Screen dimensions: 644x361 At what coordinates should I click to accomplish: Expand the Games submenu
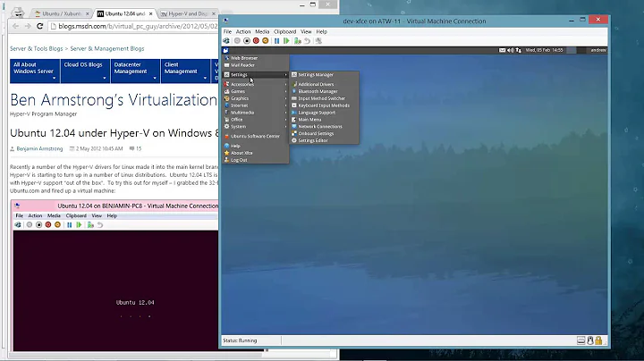coord(256,91)
